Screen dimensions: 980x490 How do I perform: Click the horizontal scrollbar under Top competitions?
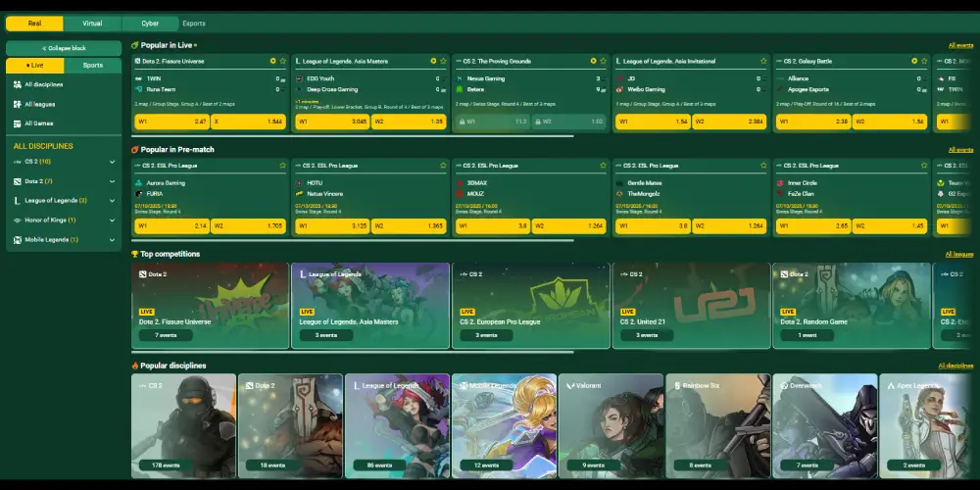click(x=353, y=353)
